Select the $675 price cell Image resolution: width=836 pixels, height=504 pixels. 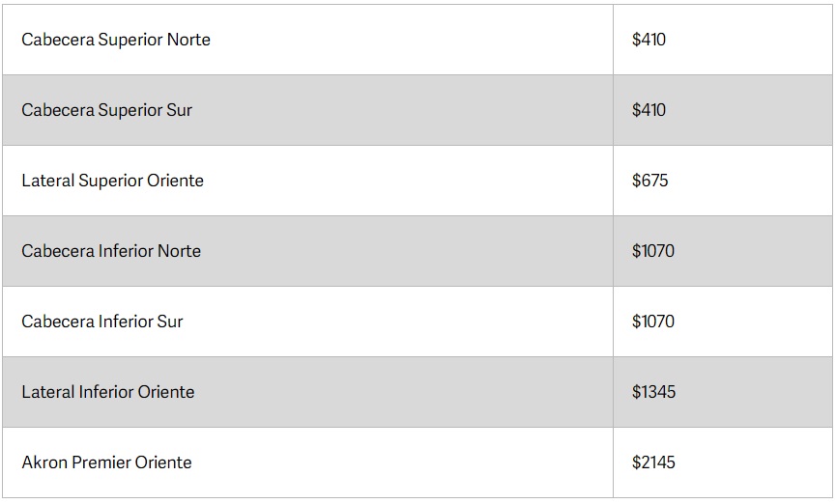coord(649,181)
